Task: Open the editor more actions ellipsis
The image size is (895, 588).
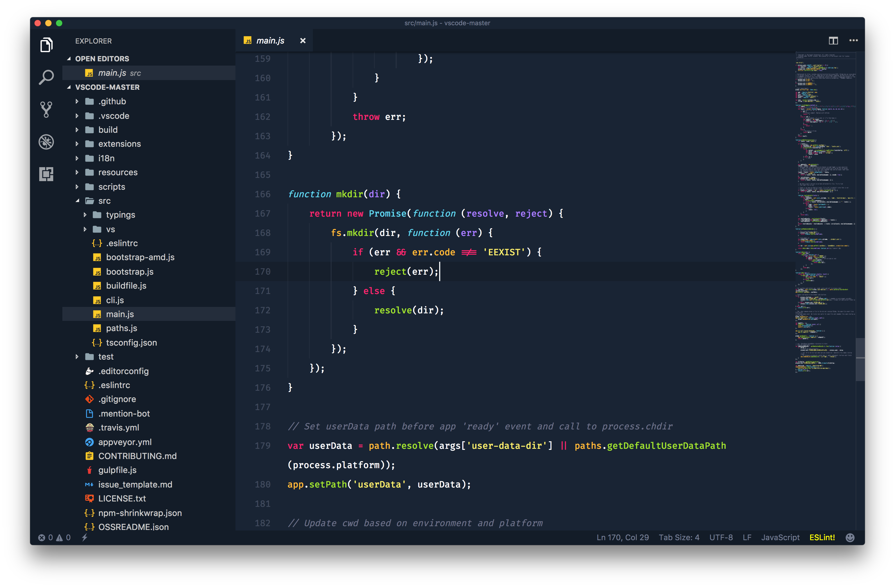Action: (x=853, y=41)
